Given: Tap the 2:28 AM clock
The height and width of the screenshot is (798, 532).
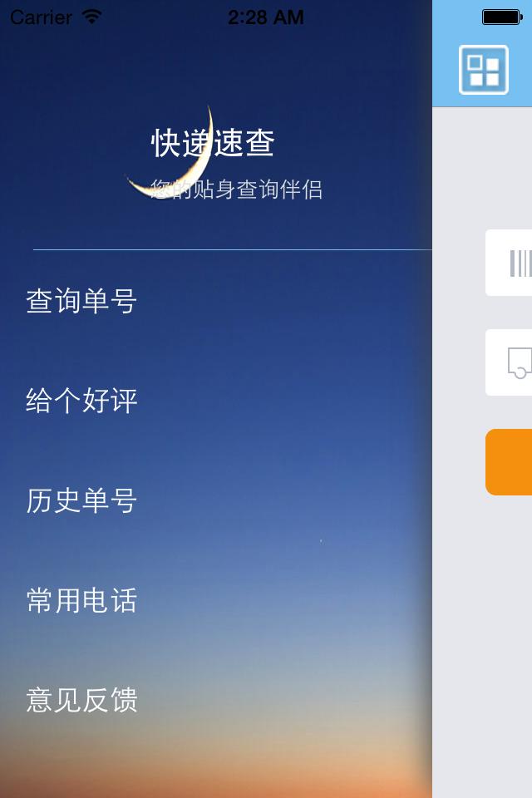Looking at the screenshot, I should tap(266, 17).
